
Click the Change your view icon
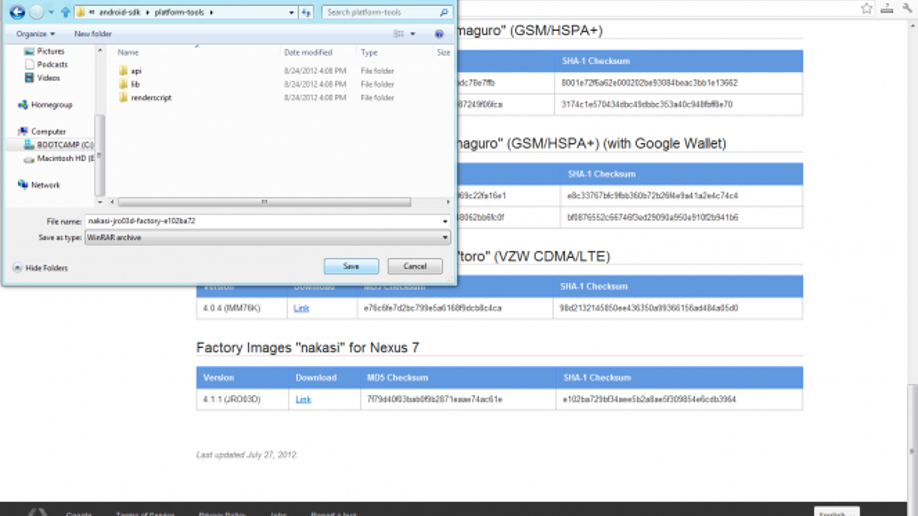coord(399,34)
